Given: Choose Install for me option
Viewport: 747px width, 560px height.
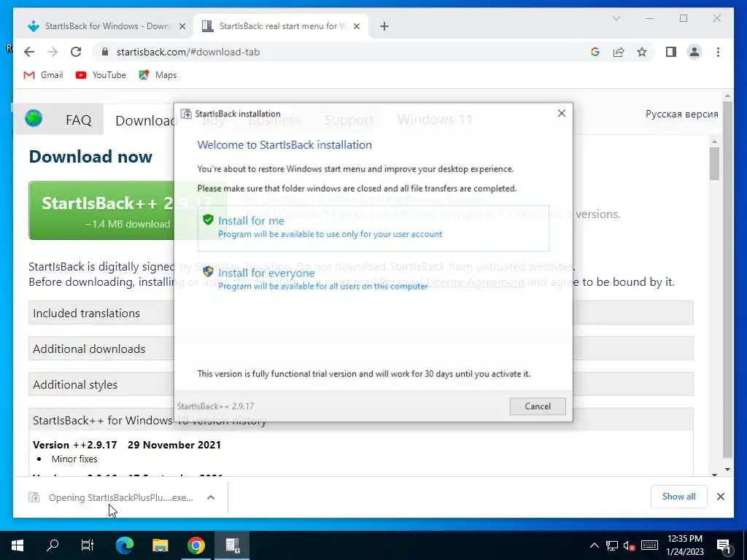Looking at the screenshot, I should 373,227.
